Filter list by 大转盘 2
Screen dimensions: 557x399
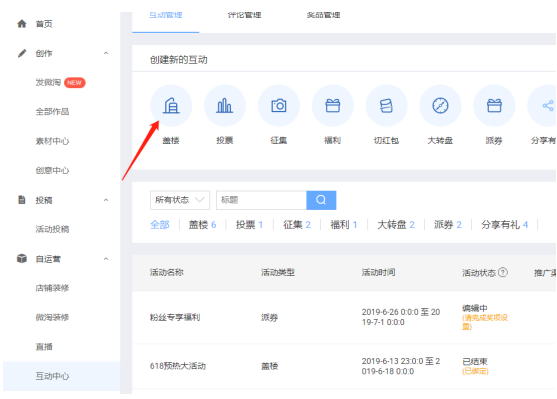point(396,225)
